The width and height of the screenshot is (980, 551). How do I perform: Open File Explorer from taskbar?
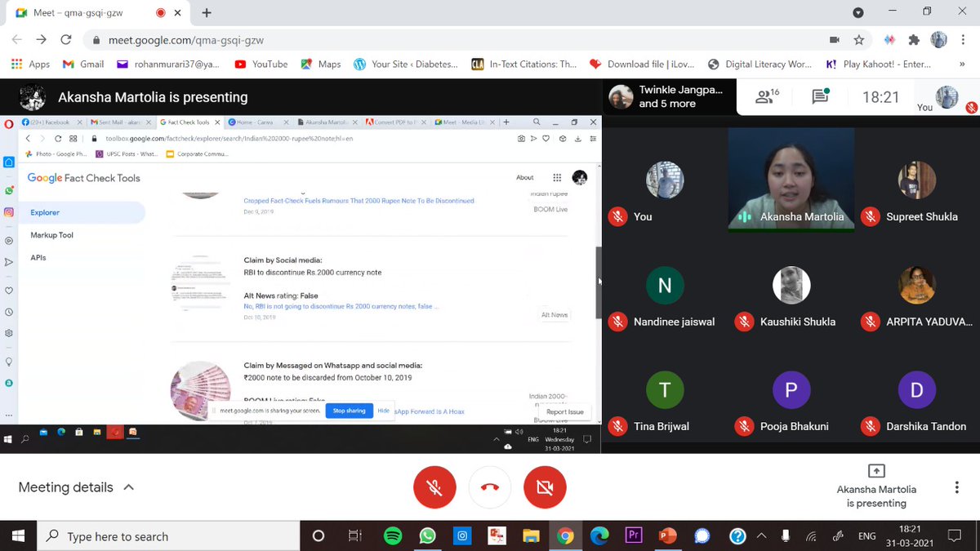tap(531, 536)
